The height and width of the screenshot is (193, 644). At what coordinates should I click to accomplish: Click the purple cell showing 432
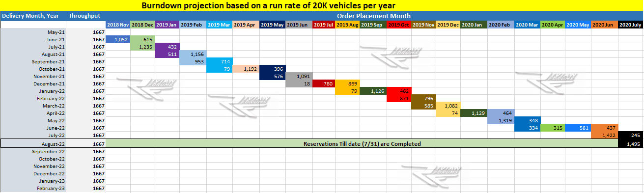point(167,47)
